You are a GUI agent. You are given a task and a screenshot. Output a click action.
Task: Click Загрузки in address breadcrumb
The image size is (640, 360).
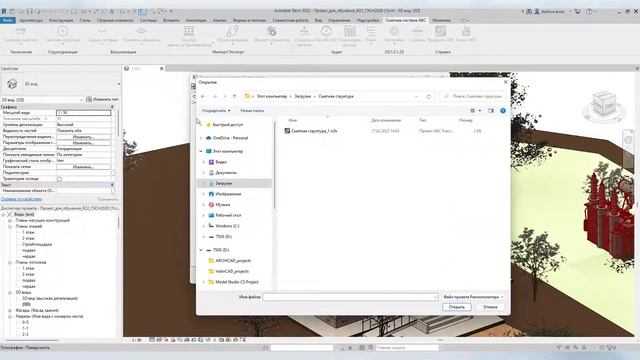303,96
